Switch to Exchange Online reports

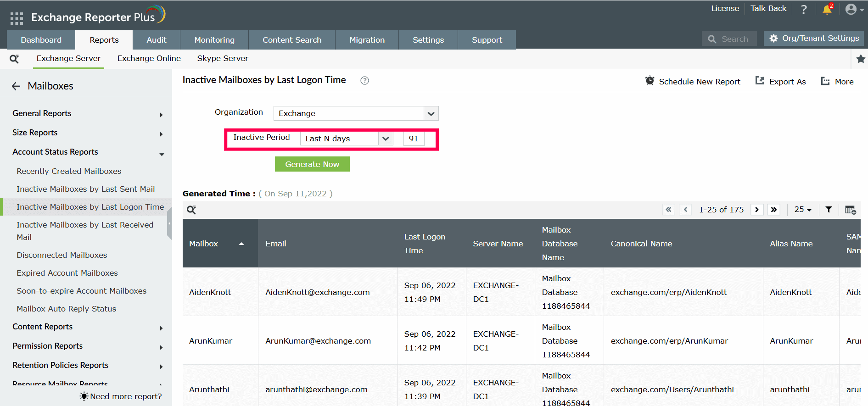[149, 59]
